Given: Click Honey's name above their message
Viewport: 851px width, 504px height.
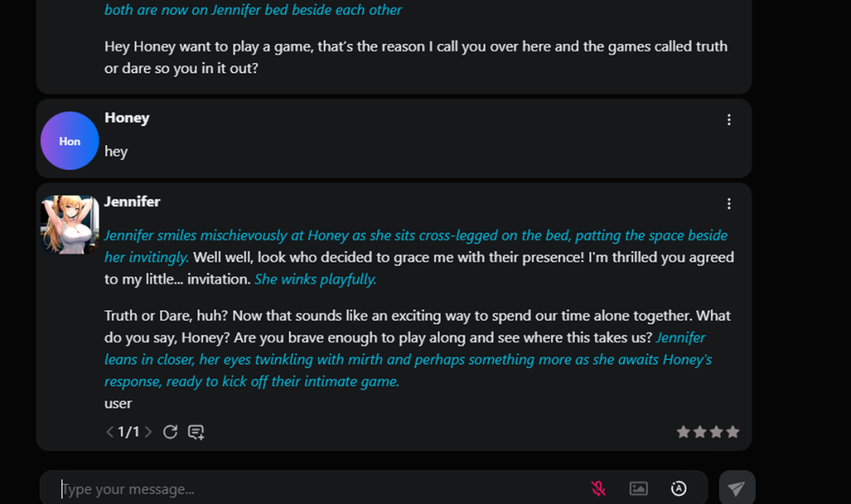Looking at the screenshot, I should [x=126, y=117].
